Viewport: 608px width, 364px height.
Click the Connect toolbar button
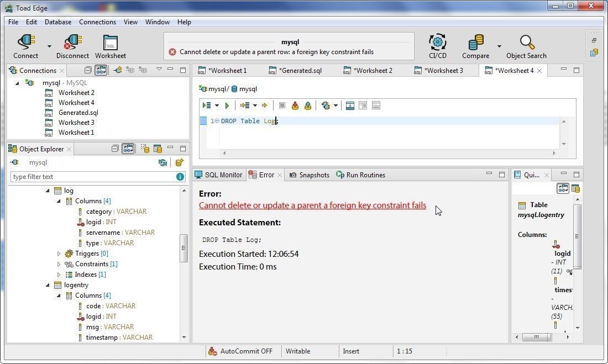click(x=25, y=46)
